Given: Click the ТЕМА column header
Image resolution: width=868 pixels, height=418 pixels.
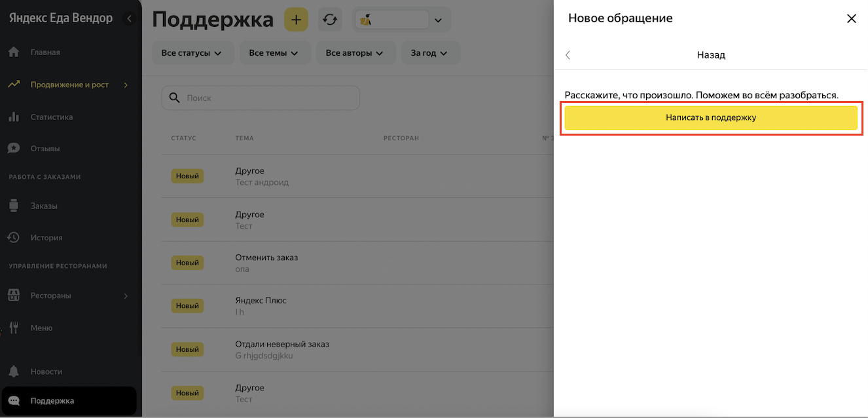Looking at the screenshot, I should 244,138.
